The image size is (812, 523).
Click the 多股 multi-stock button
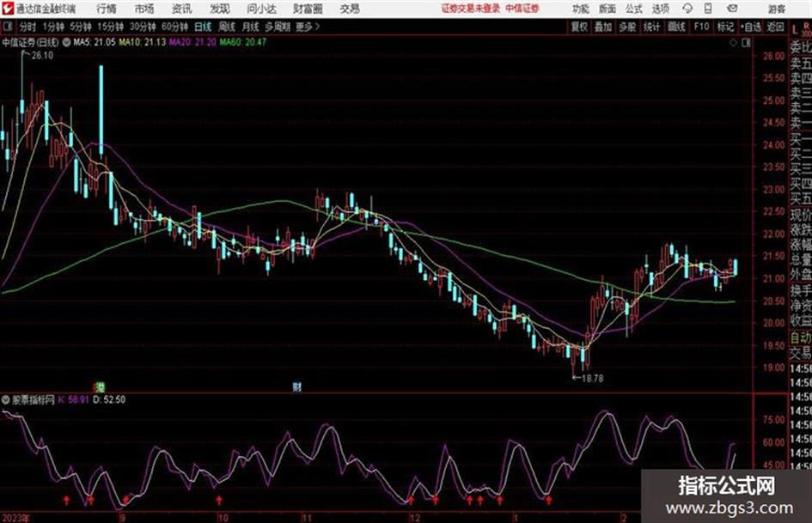point(627,27)
